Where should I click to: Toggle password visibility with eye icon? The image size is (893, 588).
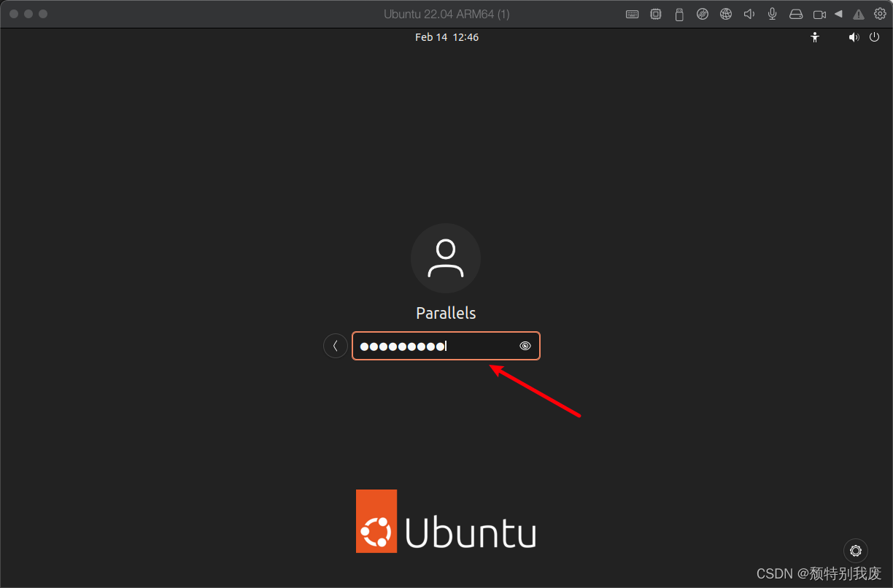pyautogui.click(x=525, y=346)
